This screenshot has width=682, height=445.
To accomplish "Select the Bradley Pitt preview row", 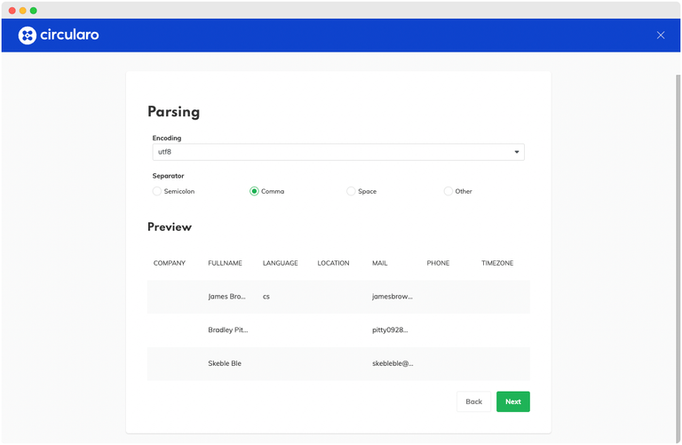I will [338, 330].
